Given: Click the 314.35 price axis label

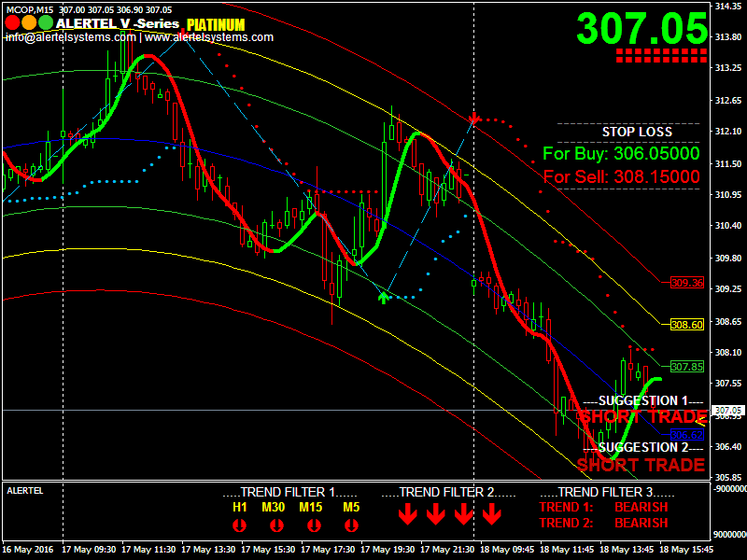Looking at the screenshot, I should [x=728, y=6].
